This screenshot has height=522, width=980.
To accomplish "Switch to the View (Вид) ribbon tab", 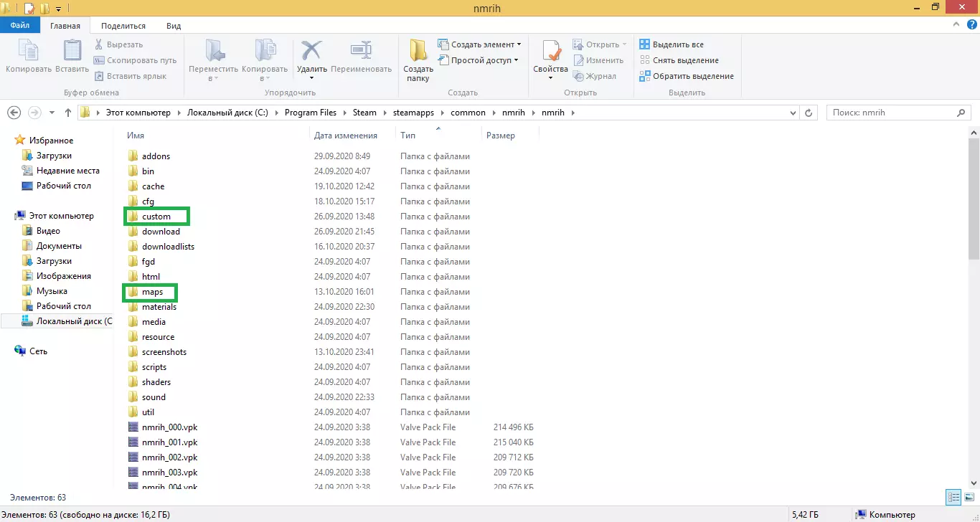I will [174, 25].
